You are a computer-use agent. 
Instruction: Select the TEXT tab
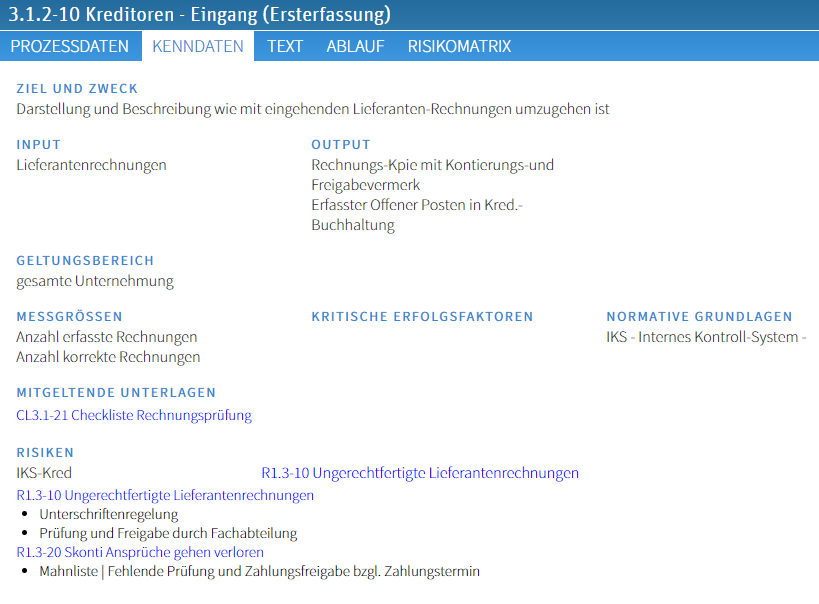point(284,46)
